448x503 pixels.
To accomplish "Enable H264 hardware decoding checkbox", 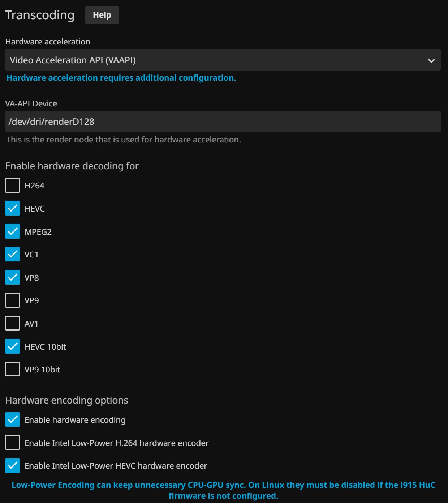I will coord(13,186).
